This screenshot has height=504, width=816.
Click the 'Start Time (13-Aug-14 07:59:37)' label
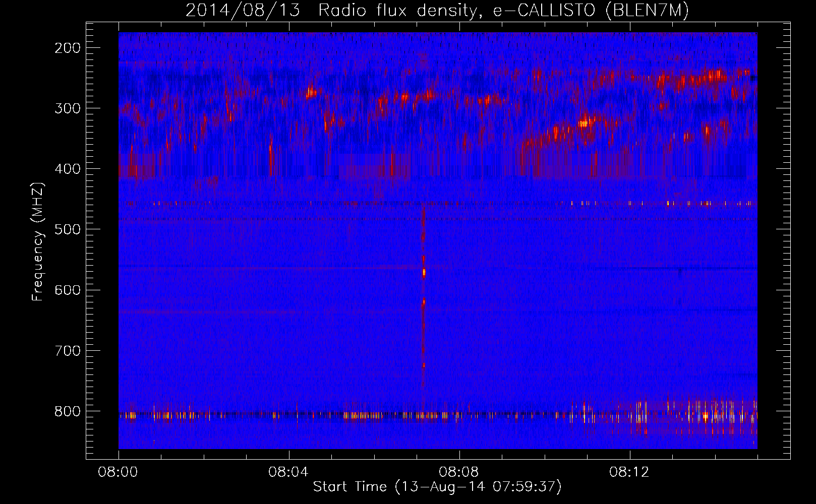pos(437,487)
